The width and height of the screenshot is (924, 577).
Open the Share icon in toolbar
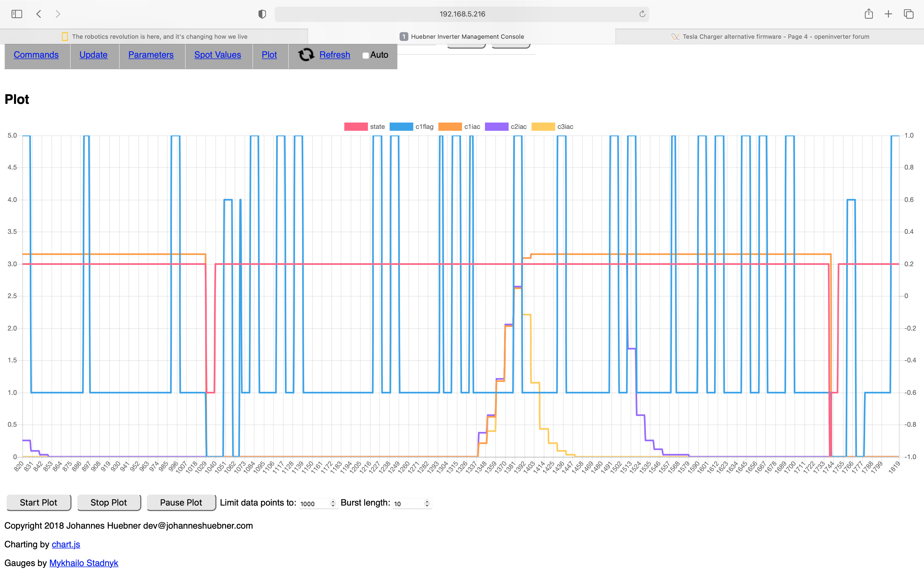point(869,14)
